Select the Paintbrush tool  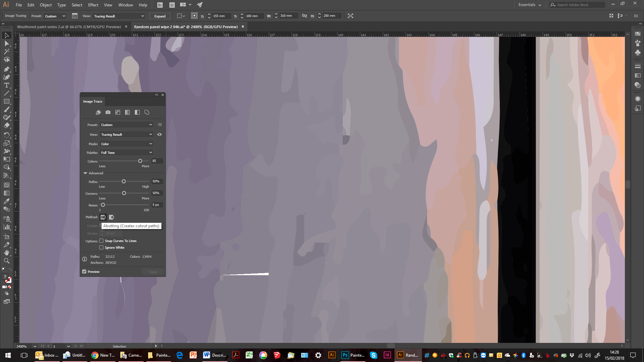pyautogui.click(x=6, y=110)
